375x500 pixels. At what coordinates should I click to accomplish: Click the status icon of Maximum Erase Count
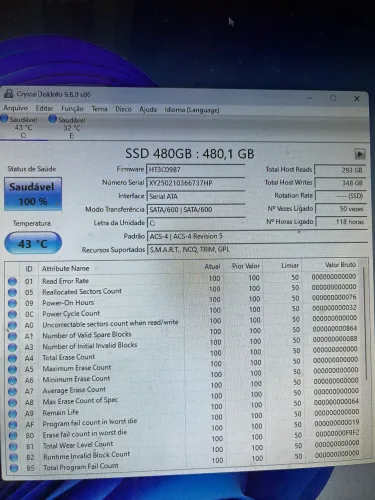coord(13,369)
